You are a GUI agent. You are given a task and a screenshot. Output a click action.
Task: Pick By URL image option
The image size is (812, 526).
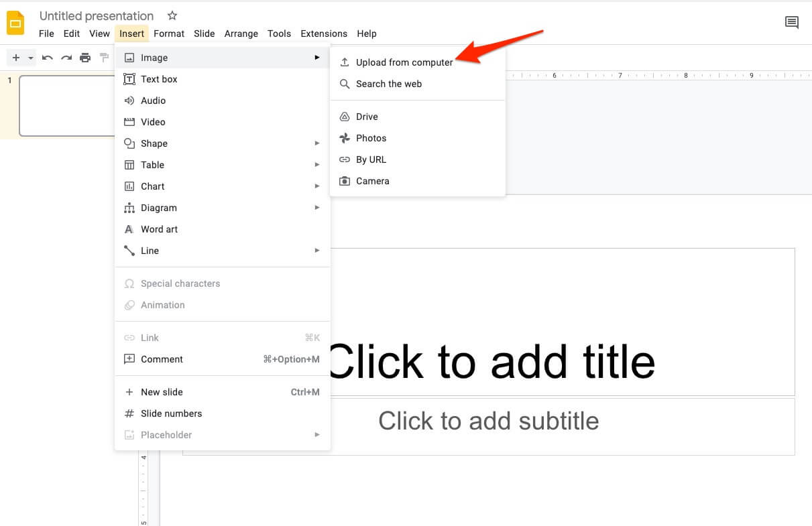(x=371, y=159)
